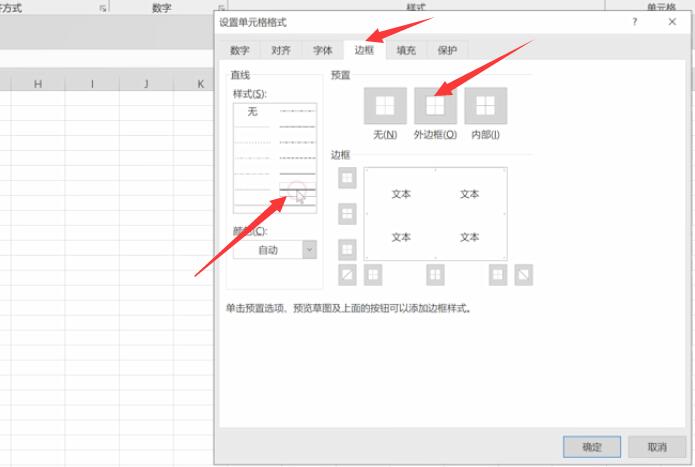Apply the 外边框(O) outline preset
Screen dimensions: 695x467
click(435, 106)
